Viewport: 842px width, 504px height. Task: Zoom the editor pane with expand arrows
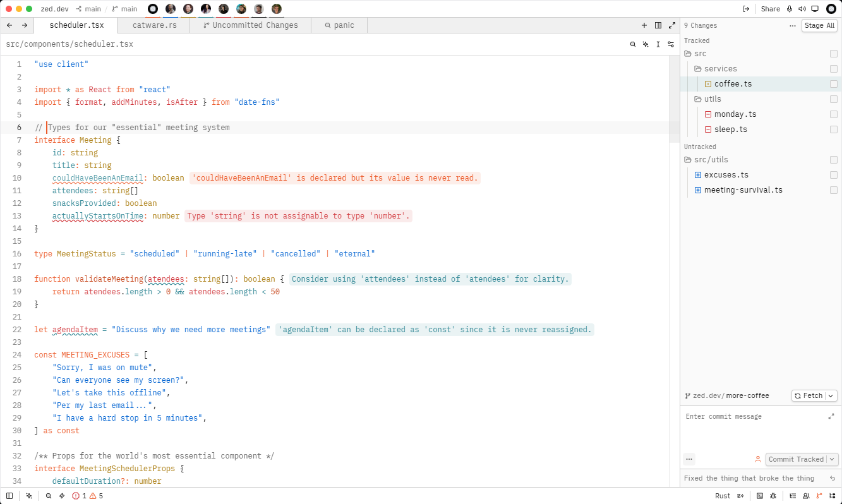672,25
